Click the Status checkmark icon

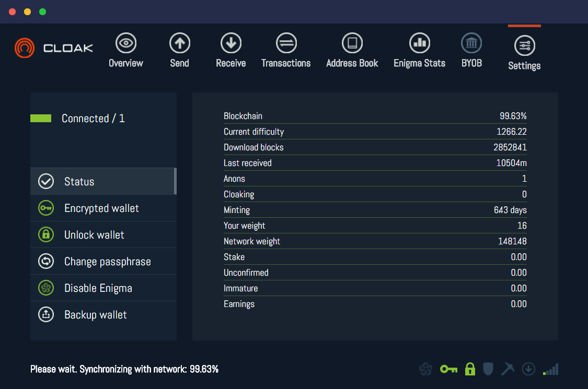46,181
